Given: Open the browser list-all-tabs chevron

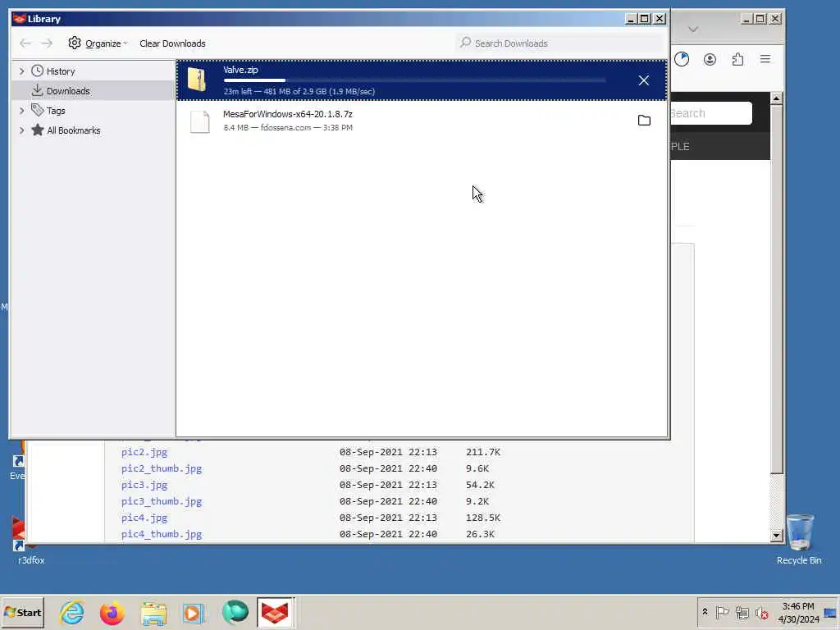Looking at the screenshot, I should point(692,29).
